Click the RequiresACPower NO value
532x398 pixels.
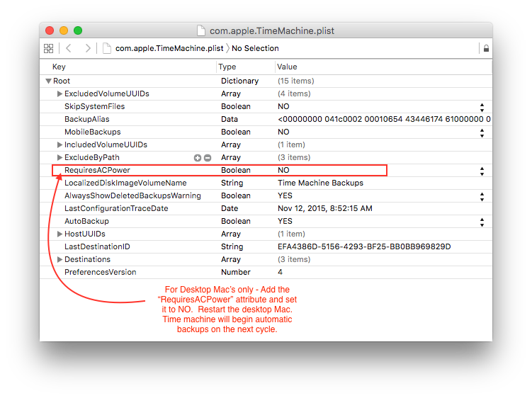[x=283, y=171]
